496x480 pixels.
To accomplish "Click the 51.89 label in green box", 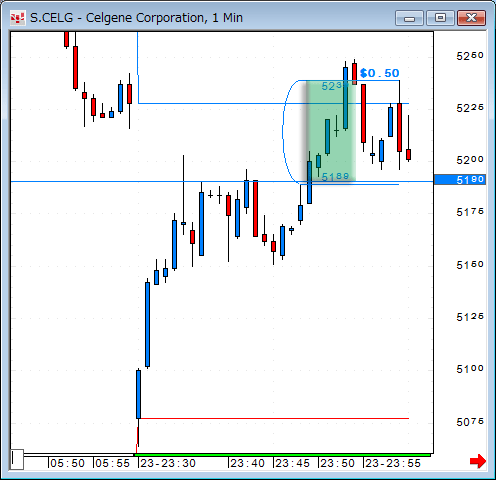I will [x=335, y=176].
